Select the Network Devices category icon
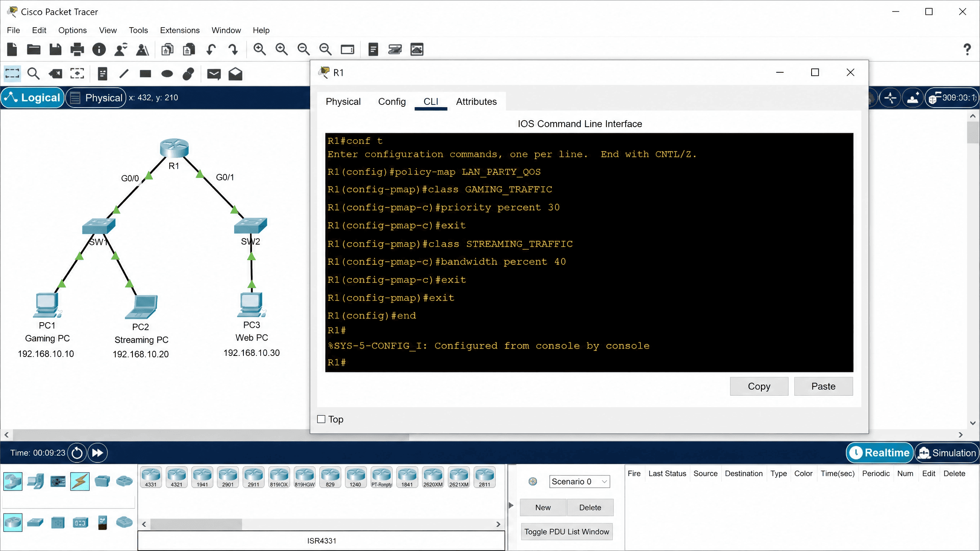The width and height of the screenshot is (980, 551). [x=13, y=481]
